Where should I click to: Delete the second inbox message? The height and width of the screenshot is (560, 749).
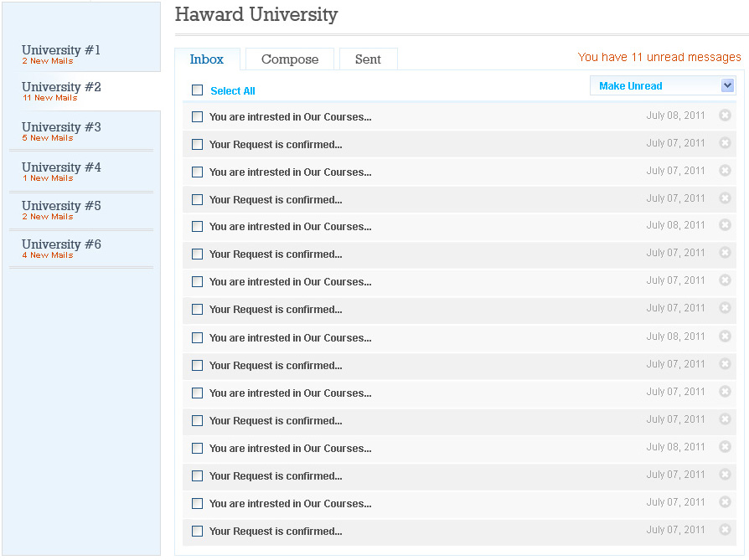(725, 143)
